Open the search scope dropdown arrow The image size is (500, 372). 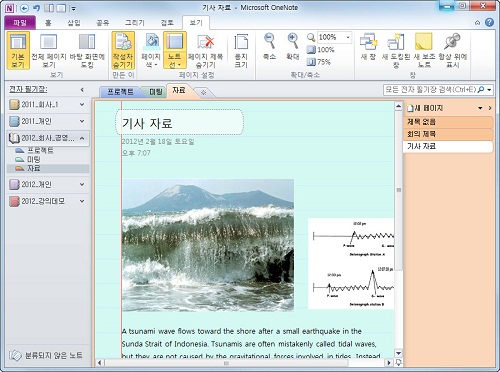[x=489, y=90]
